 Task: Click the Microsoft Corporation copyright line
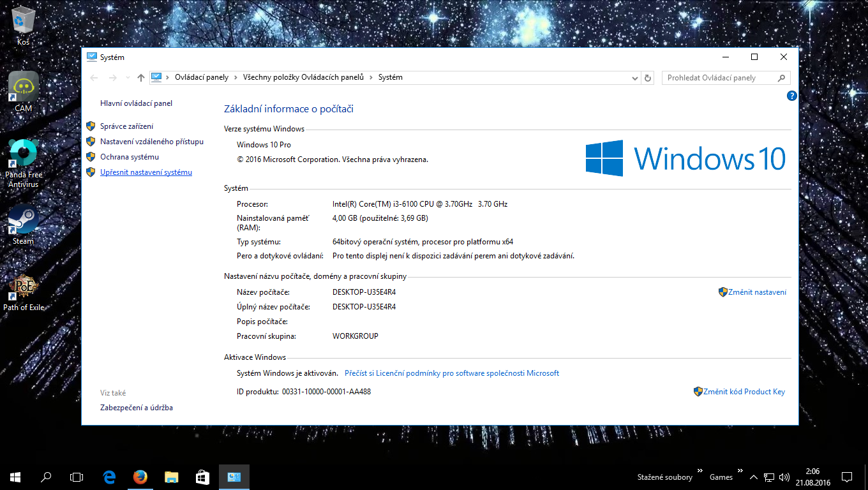point(333,160)
